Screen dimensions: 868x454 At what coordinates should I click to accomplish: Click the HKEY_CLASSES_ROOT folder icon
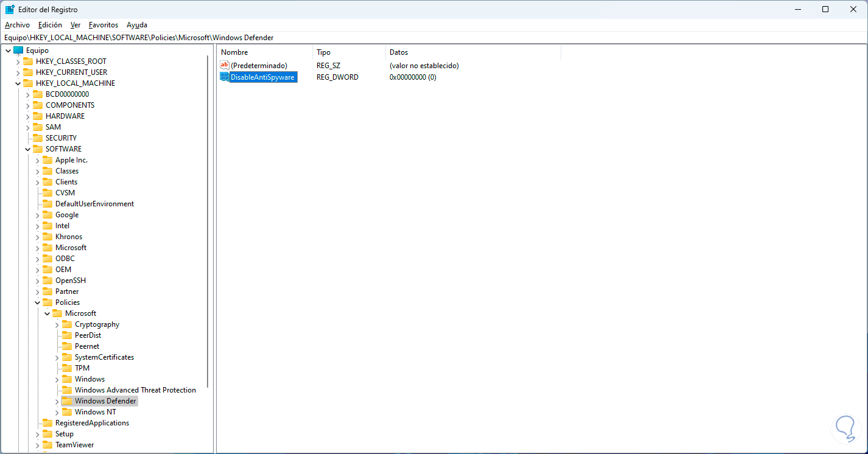[28, 61]
